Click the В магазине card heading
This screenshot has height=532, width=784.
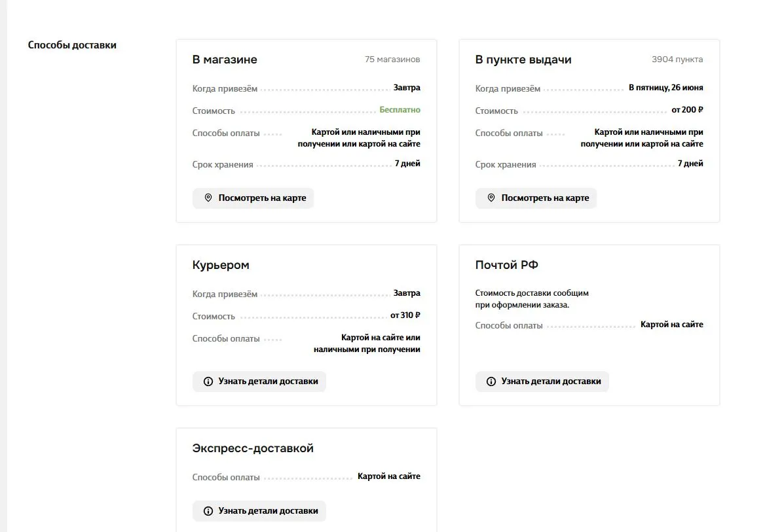[x=225, y=60]
